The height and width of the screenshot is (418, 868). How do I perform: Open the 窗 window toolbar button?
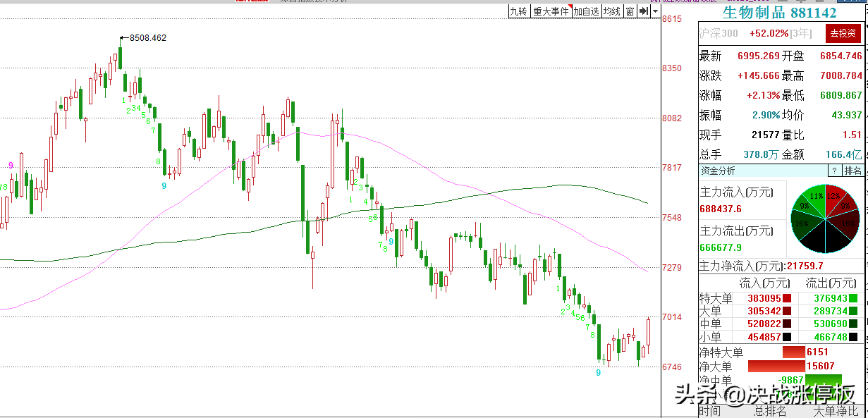630,11
